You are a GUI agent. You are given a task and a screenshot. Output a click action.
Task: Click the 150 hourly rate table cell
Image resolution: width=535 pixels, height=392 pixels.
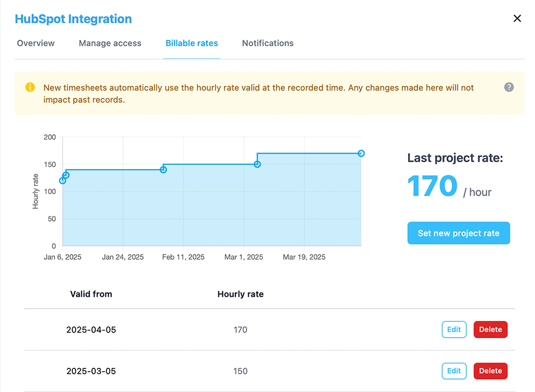coord(241,371)
